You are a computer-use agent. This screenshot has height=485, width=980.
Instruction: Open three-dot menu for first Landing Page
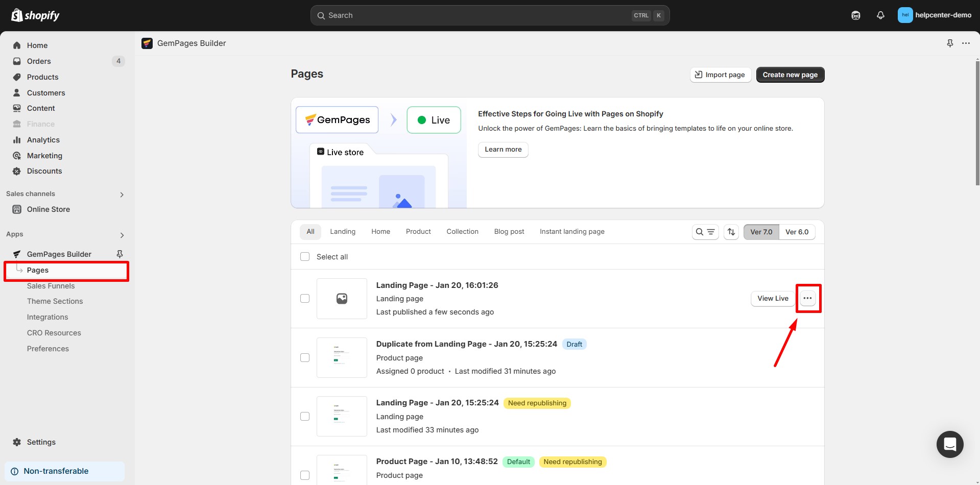pos(807,298)
